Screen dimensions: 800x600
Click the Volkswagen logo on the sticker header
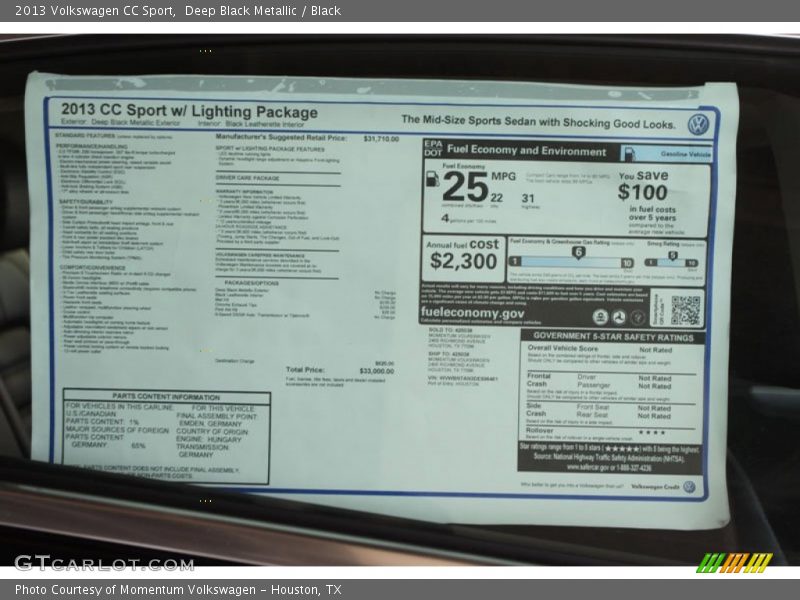(698, 124)
